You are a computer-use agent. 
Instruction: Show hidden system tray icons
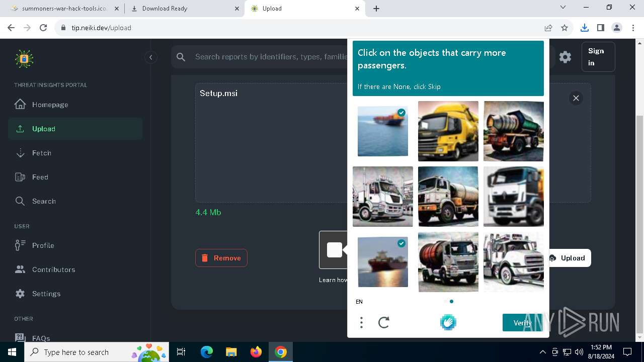coord(543,352)
